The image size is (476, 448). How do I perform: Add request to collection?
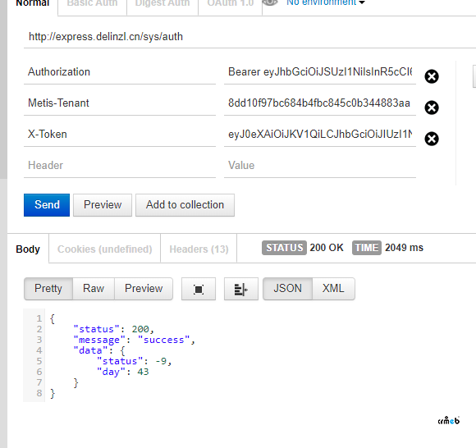pyautogui.click(x=185, y=205)
